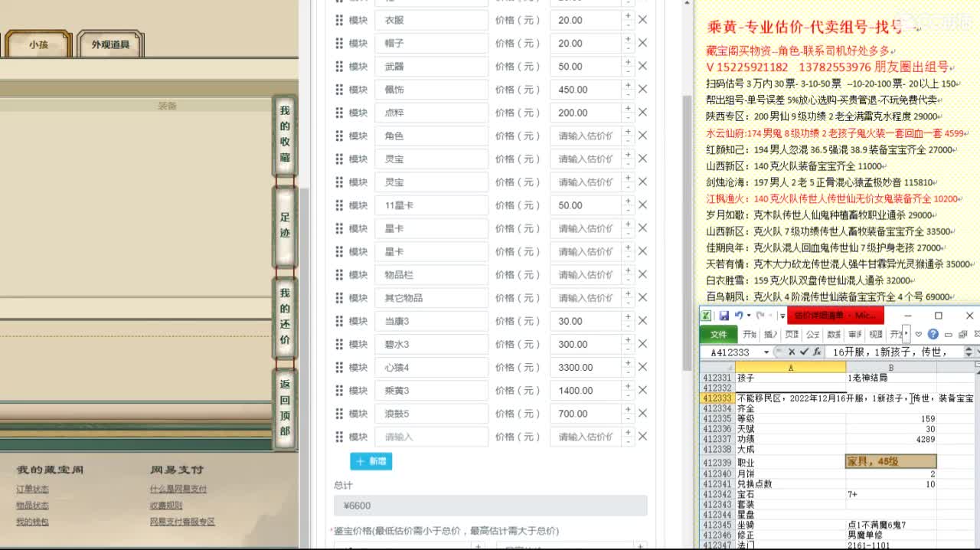Click the Excel formula bar content
The height and width of the screenshot is (550, 980).
[893, 352]
